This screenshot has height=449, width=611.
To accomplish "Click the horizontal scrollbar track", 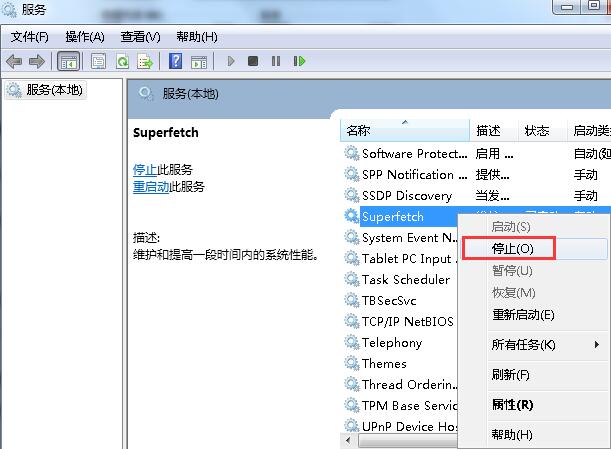I will pyautogui.click(x=408, y=441).
